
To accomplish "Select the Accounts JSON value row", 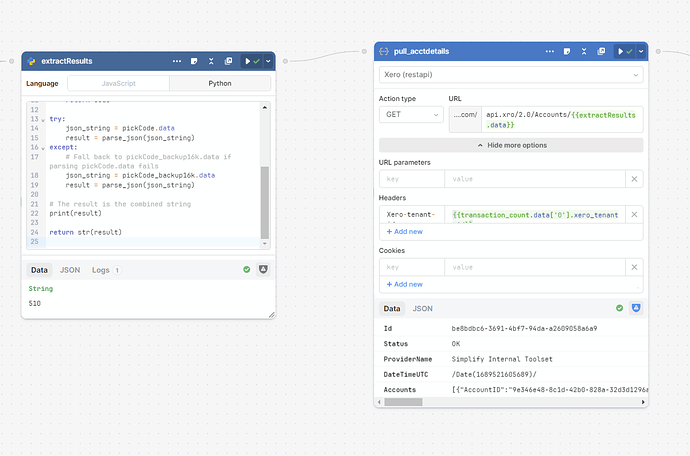I will coord(511,390).
